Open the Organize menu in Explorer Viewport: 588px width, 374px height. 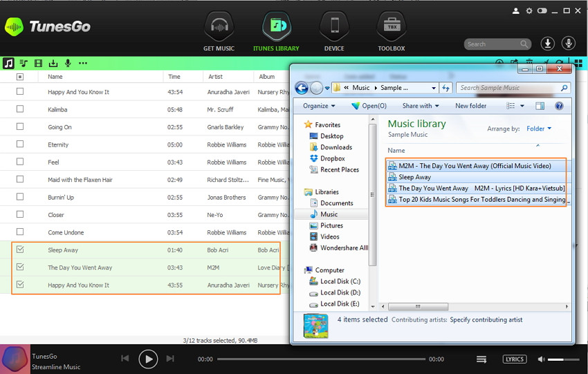tap(319, 106)
